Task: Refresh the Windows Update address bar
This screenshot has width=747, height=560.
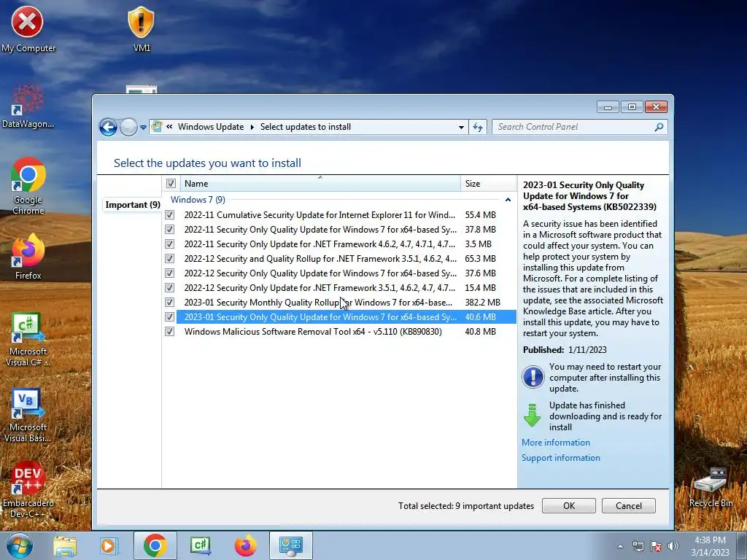Action: point(478,127)
